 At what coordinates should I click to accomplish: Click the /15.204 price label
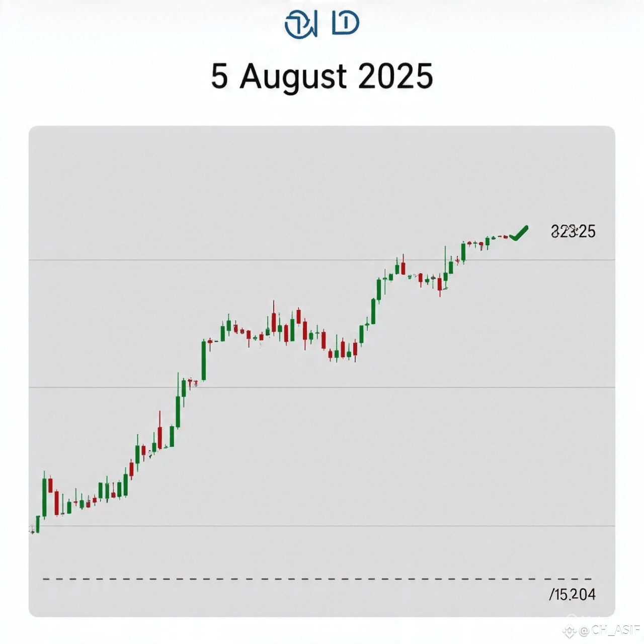click(572, 595)
